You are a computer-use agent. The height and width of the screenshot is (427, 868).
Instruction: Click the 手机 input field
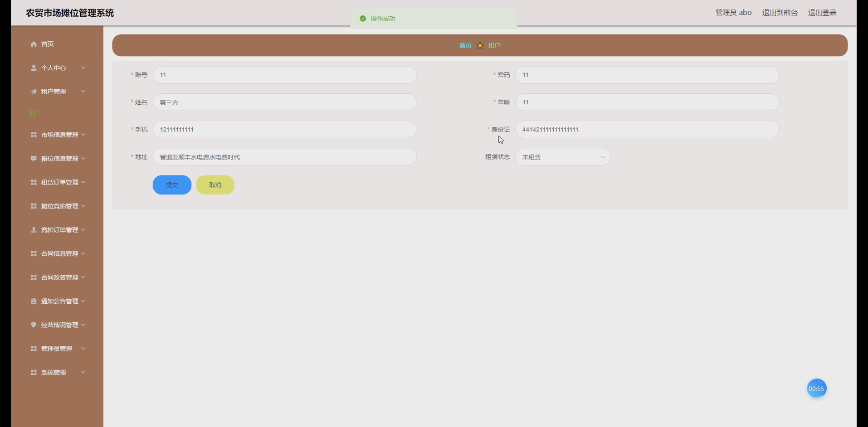coord(285,130)
